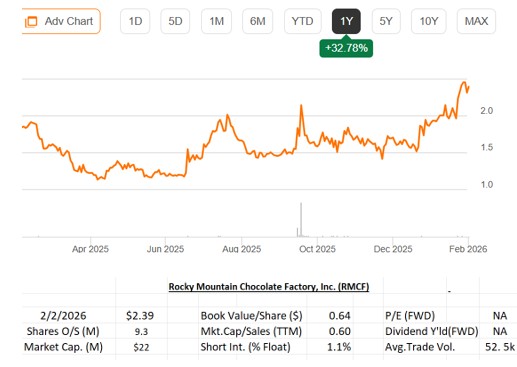Screen dimensions: 517x367
Task: Choose the 1M chart period
Action: [x=216, y=21]
